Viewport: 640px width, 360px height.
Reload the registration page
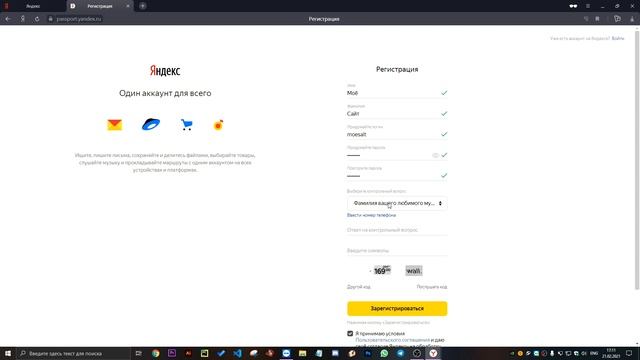pos(37,19)
